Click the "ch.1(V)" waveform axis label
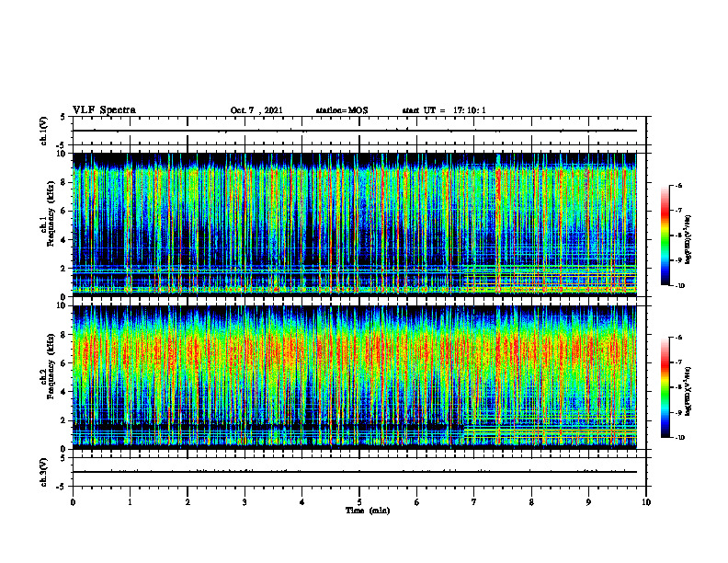The height and width of the screenshot is (563, 728). [44, 131]
